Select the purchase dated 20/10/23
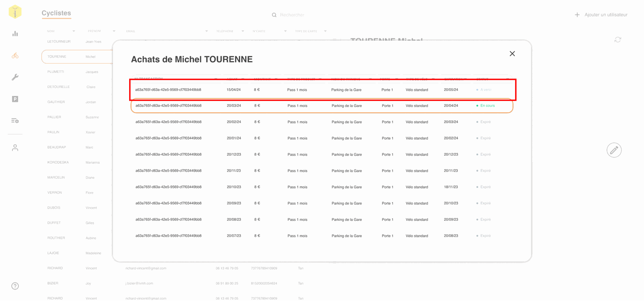This screenshot has width=644, height=301. coord(234,187)
